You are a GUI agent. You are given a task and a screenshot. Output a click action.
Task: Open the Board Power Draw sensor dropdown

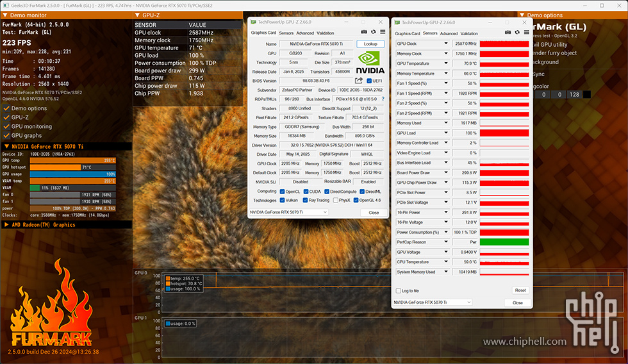(x=446, y=172)
